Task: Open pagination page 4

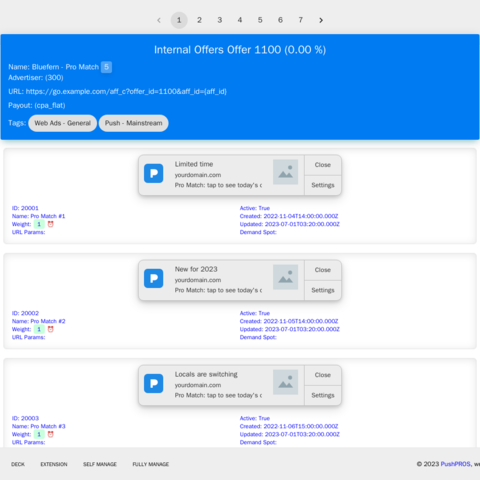Action: click(240, 20)
